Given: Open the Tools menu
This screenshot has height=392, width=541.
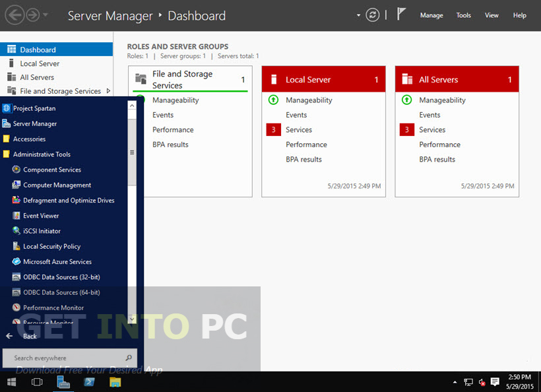Looking at the screenshot, I should [x=464, y=15].
